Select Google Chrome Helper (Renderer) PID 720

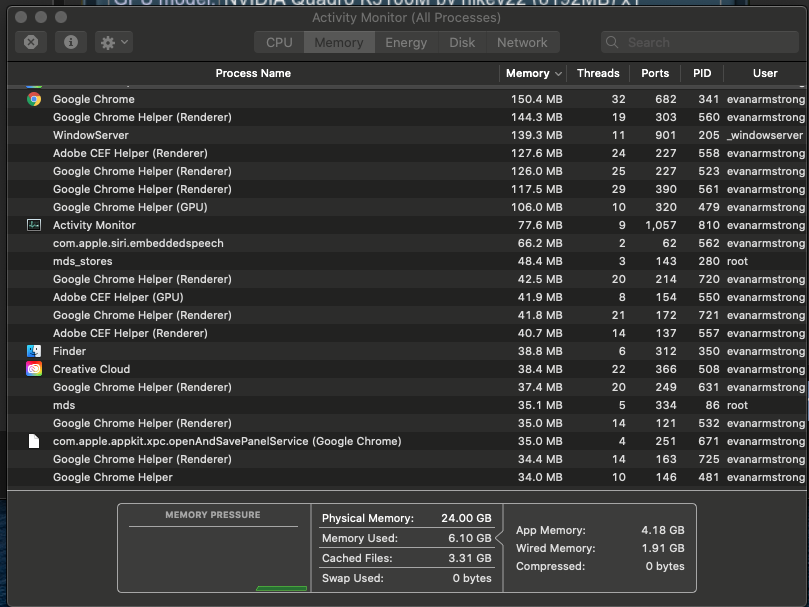point(407,279)
